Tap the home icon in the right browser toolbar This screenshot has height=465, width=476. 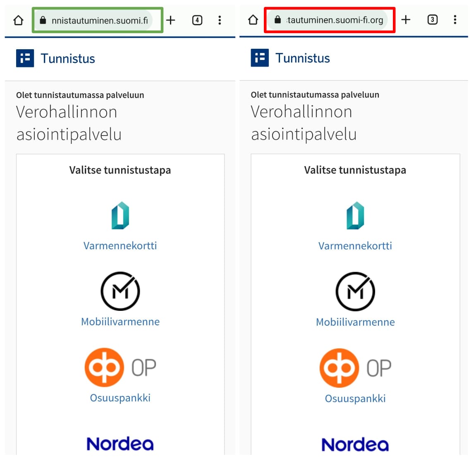[253, 19]
